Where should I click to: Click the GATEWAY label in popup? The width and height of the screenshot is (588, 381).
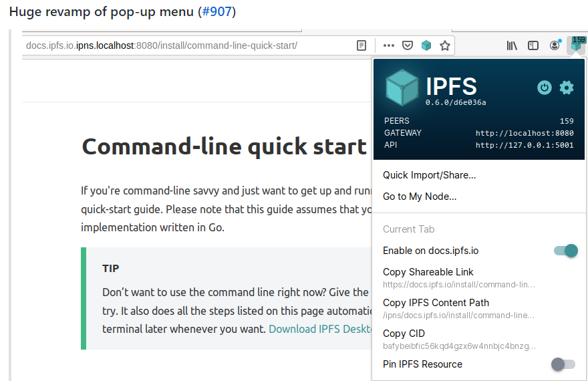pyautogui.click(x=403, y=133)
